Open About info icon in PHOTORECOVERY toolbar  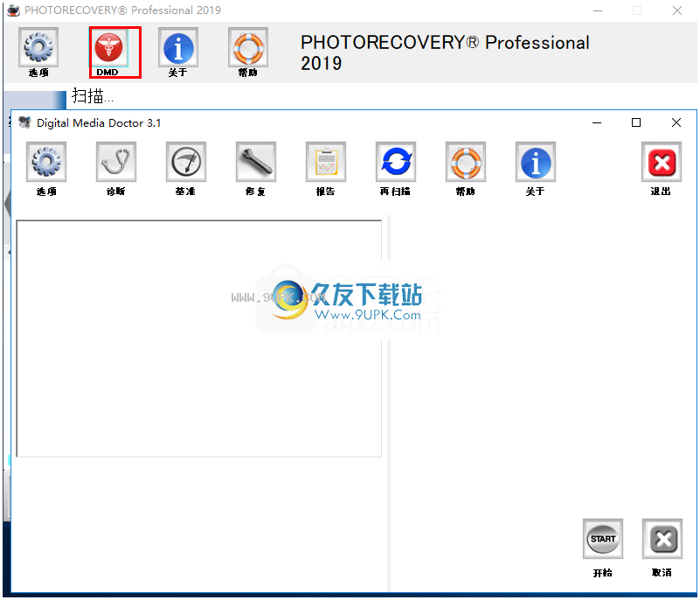point(178,47)
